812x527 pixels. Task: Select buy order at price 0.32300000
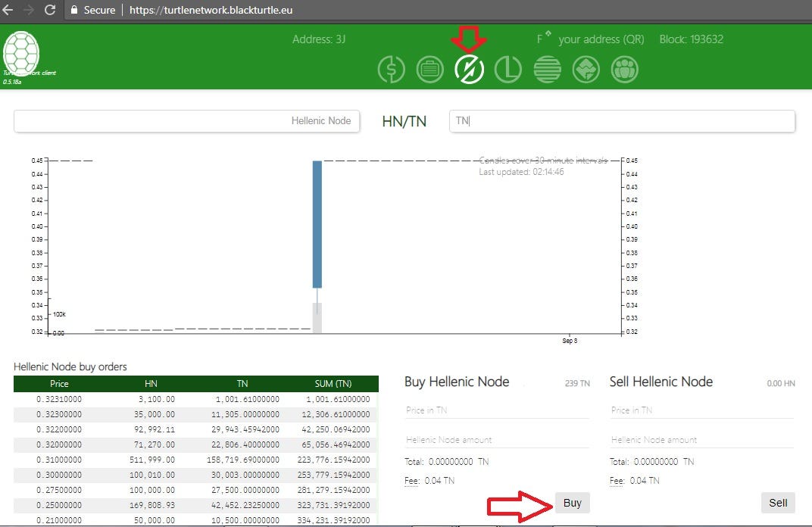tap(195, 414)
